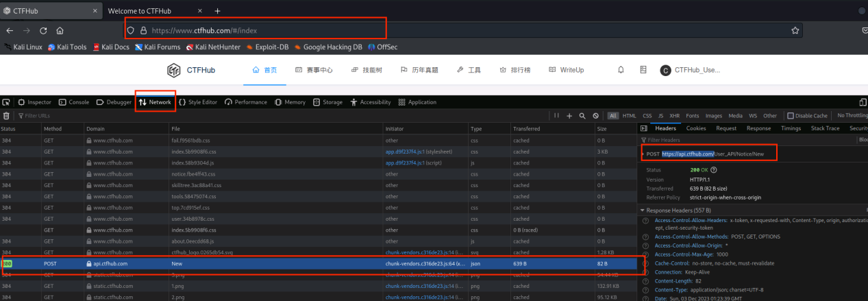The width and height of the screenshot is (868, 301).
Task: Open CTFHub notifications bell icon
Action: pyautogui.click(x=621, y=70)
